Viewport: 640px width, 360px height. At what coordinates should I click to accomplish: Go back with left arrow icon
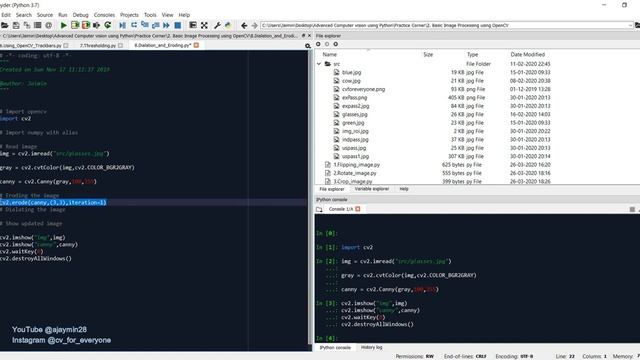pos(244,25)
